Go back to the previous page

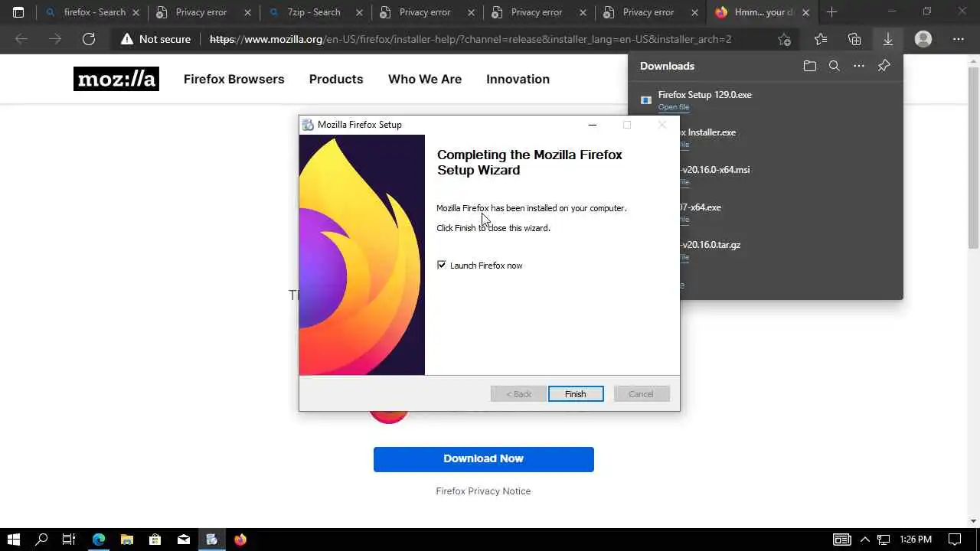pyautogui.click(x=21, y=39)
